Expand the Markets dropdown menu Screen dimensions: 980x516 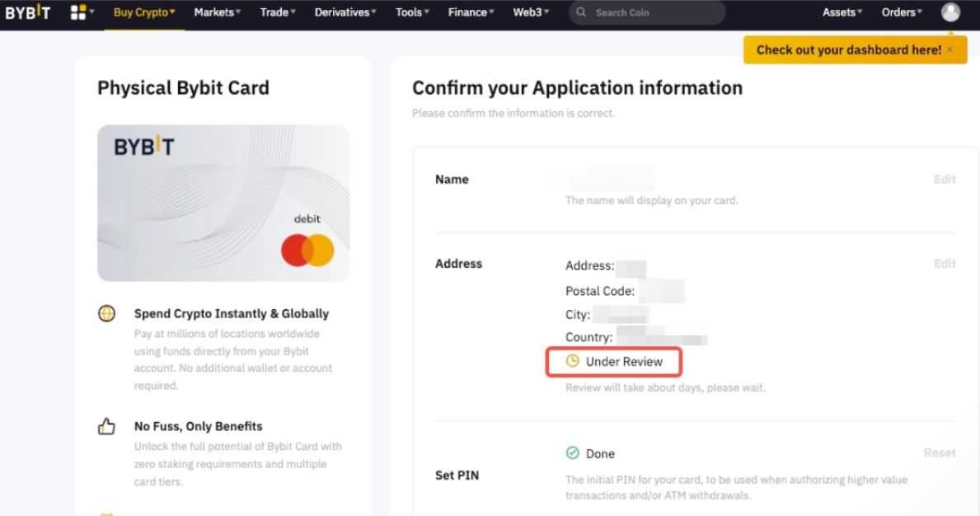[x=217, y=12]
